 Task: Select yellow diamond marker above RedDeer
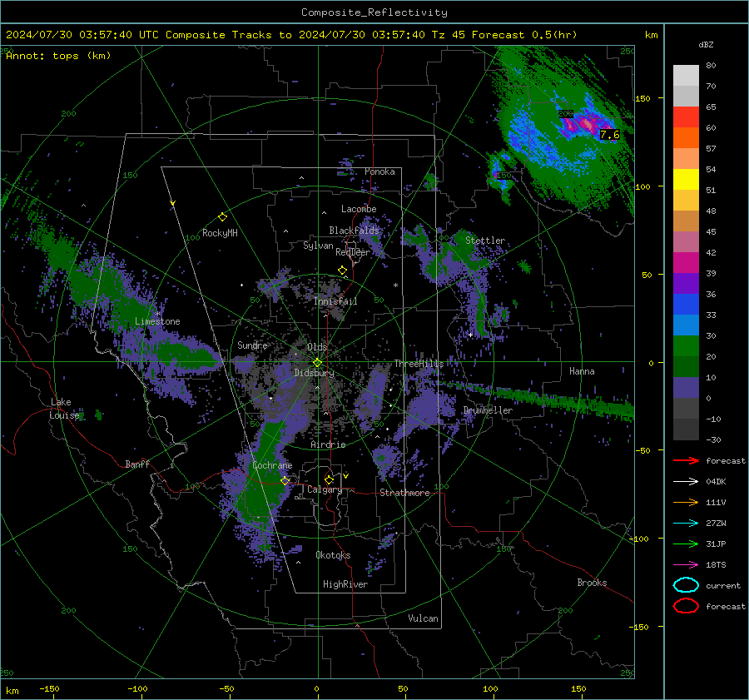(343, 271)
